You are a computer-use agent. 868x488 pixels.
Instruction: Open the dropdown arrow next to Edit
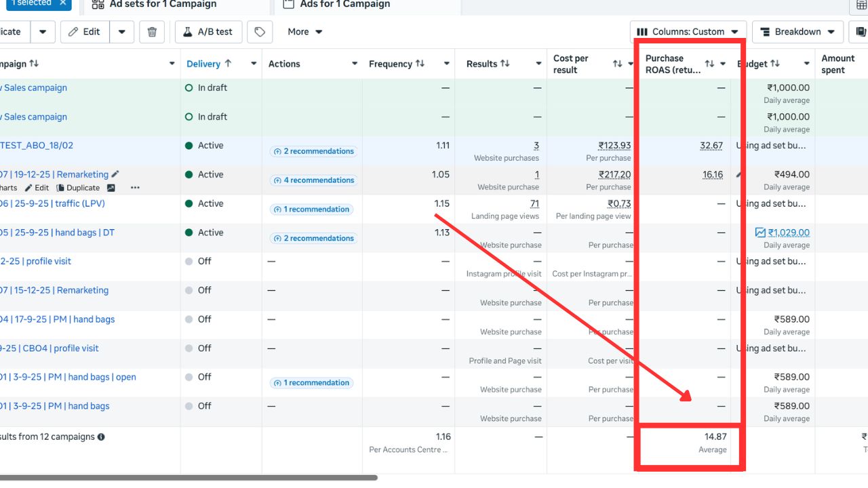point(122,32)
